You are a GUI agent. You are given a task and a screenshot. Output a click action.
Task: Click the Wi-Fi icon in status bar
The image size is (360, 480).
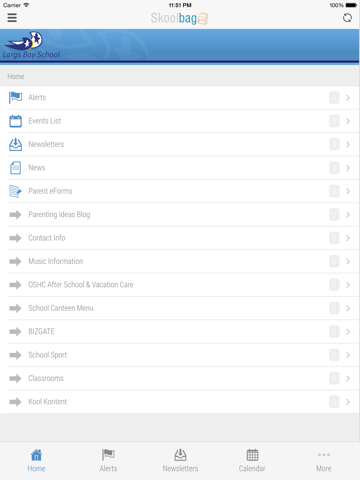click(x=26, y=5)
